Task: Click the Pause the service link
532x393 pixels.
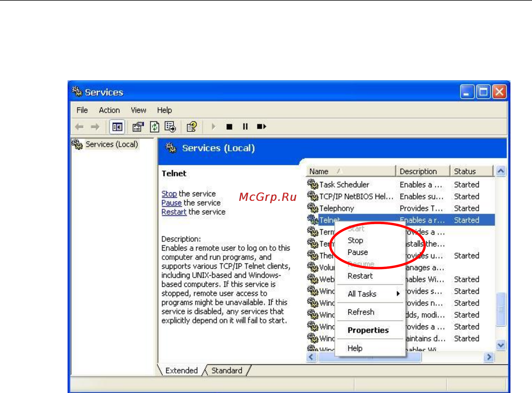Action: coord(172,203)
